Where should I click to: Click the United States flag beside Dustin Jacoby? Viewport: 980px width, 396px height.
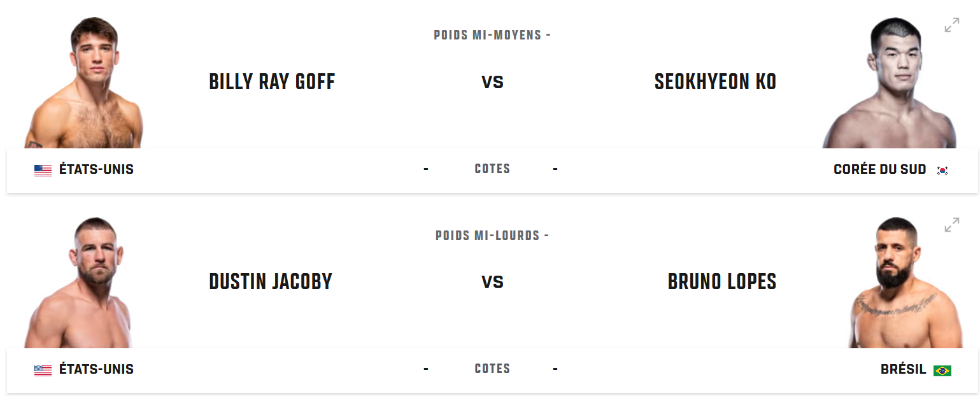(x=43, y=370)
